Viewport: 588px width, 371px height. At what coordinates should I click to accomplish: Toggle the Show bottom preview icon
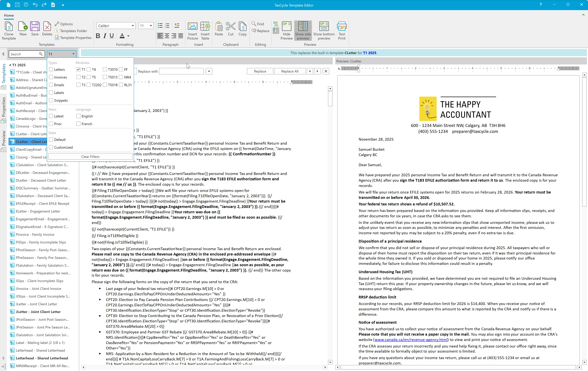click(324, 30)
